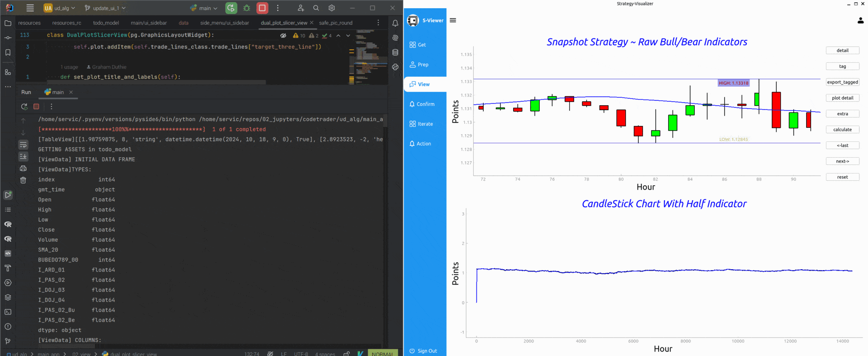Viewport: 868px width, 356px height.
Task: Open the IDE main hamburger menu
Action: coord(30,8)
